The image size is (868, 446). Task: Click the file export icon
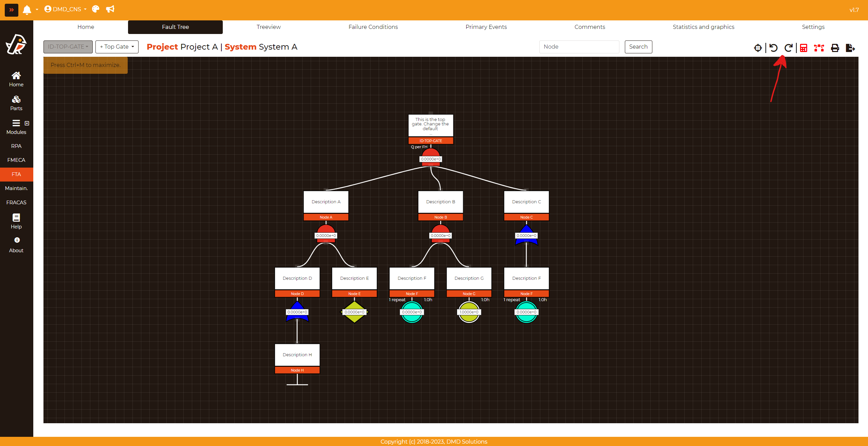point(850,48)
